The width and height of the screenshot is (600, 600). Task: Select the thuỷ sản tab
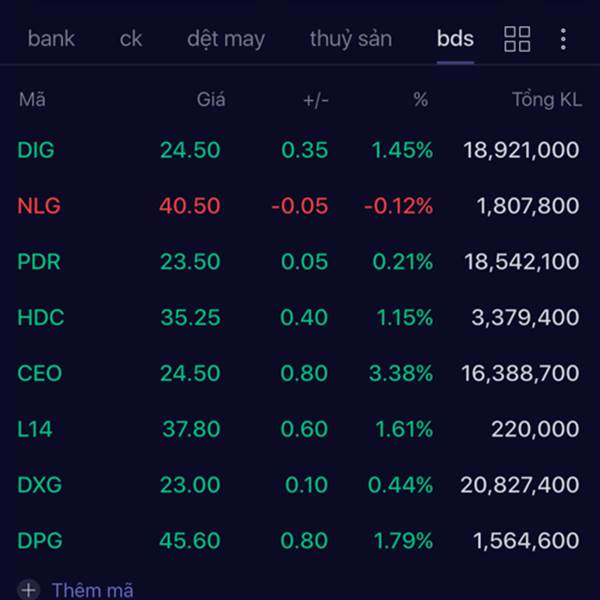[351, 39]
